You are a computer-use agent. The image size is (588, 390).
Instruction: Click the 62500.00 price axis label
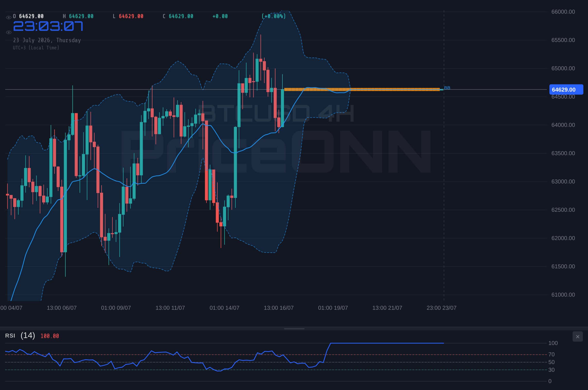(563, 210)
